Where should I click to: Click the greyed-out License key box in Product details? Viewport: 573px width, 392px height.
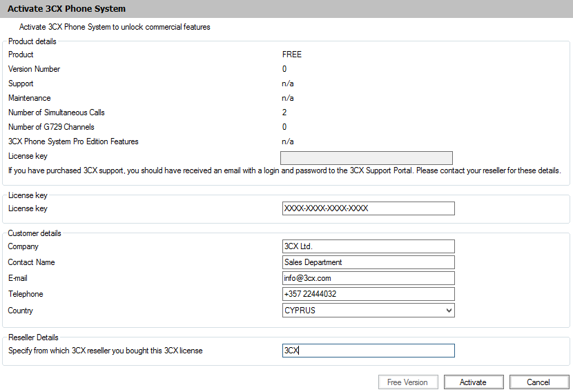[x=367, y=158]
